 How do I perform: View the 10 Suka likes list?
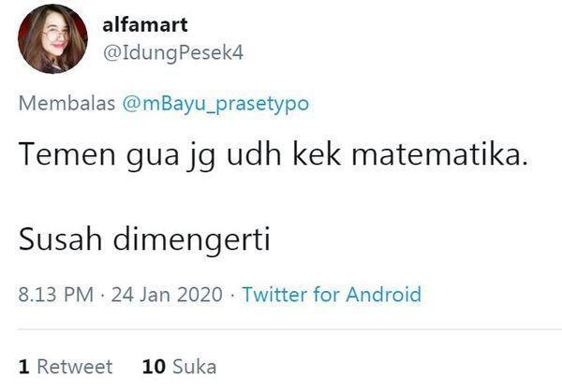179,367
